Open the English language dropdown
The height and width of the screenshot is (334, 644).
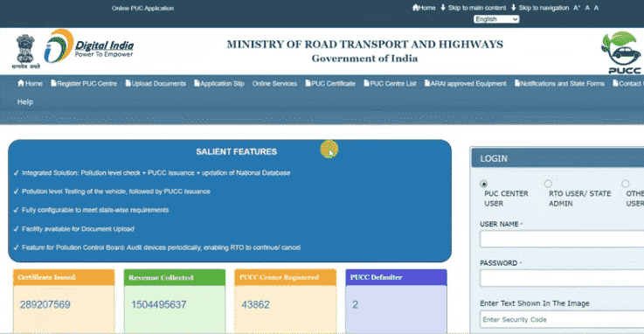(x=496, y=19)
